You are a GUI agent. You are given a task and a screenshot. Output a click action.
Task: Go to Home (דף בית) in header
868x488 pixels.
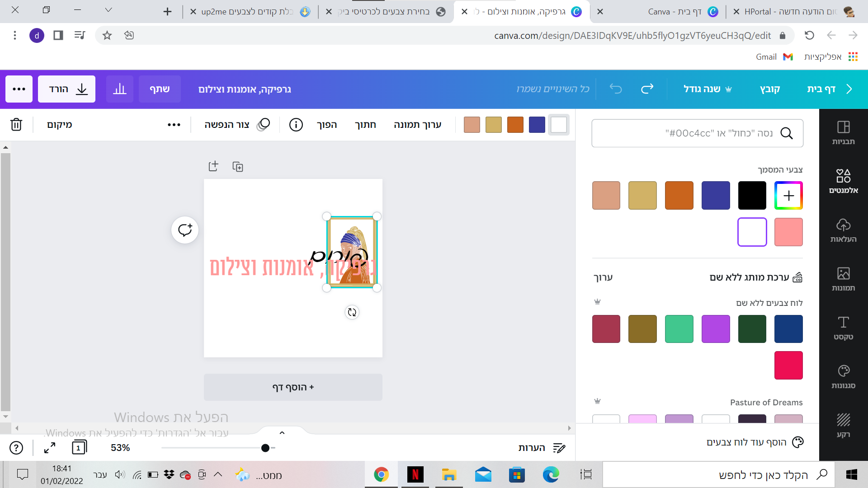pos(821,89)
